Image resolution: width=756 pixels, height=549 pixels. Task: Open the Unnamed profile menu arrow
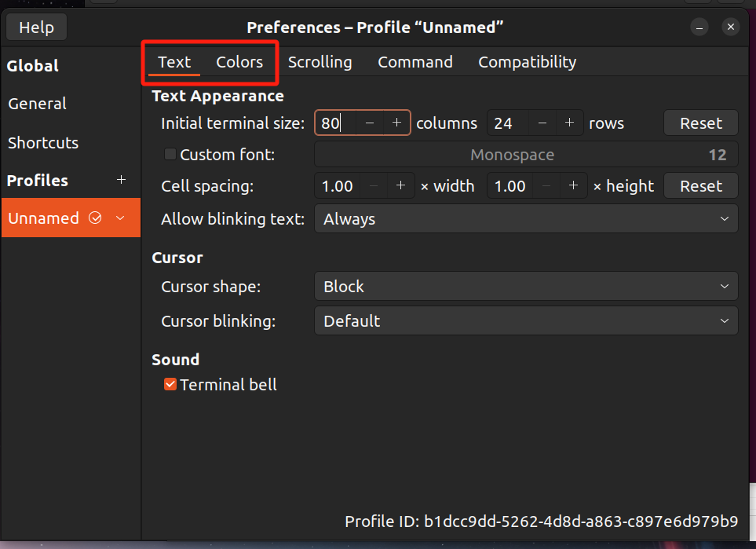[120, 218]
